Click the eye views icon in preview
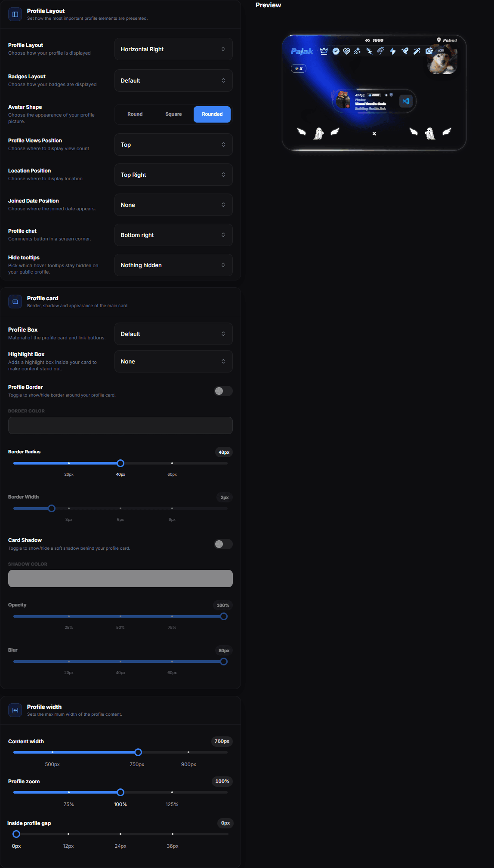The height and width of the screenshot is (868, 494). (367, 40)
